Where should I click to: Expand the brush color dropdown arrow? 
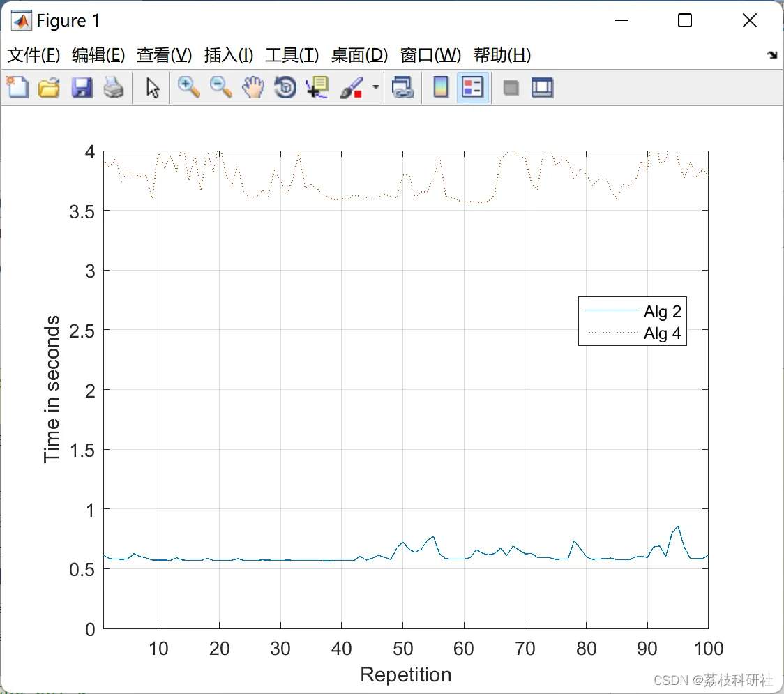tap(375, 87)
